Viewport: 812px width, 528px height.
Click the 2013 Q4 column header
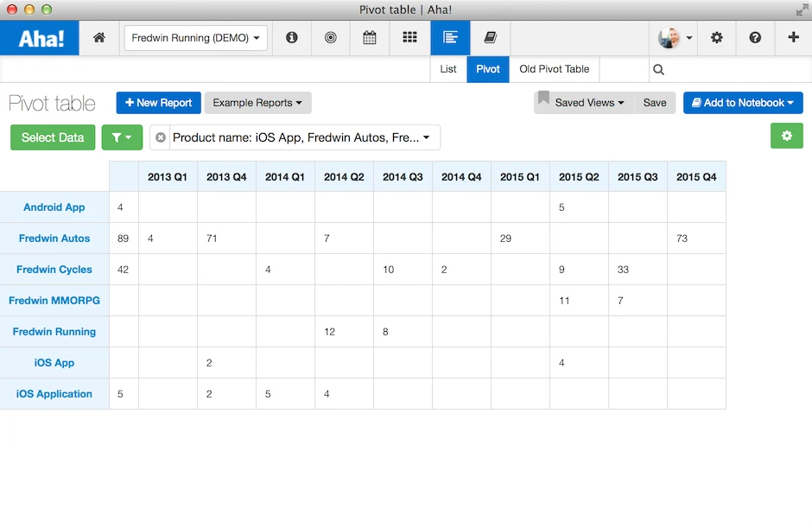click(x=226, y=176)
